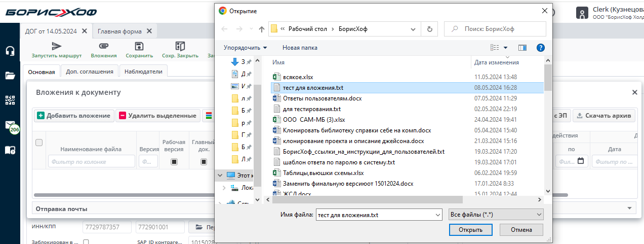Screen dimensions: 644x244
Task: Tick the select-all checkbox in attachments table
Action: pos(39,143)
